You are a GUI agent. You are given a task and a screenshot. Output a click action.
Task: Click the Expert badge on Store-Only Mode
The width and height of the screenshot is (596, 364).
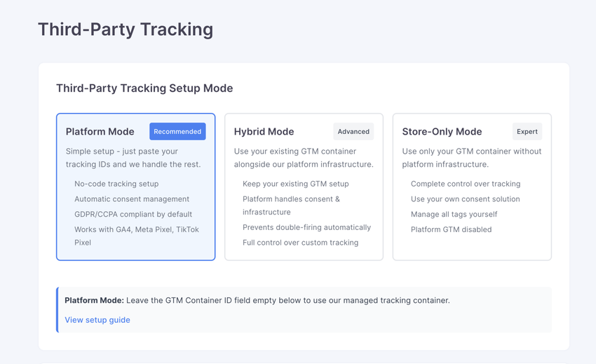coord(527,132)
